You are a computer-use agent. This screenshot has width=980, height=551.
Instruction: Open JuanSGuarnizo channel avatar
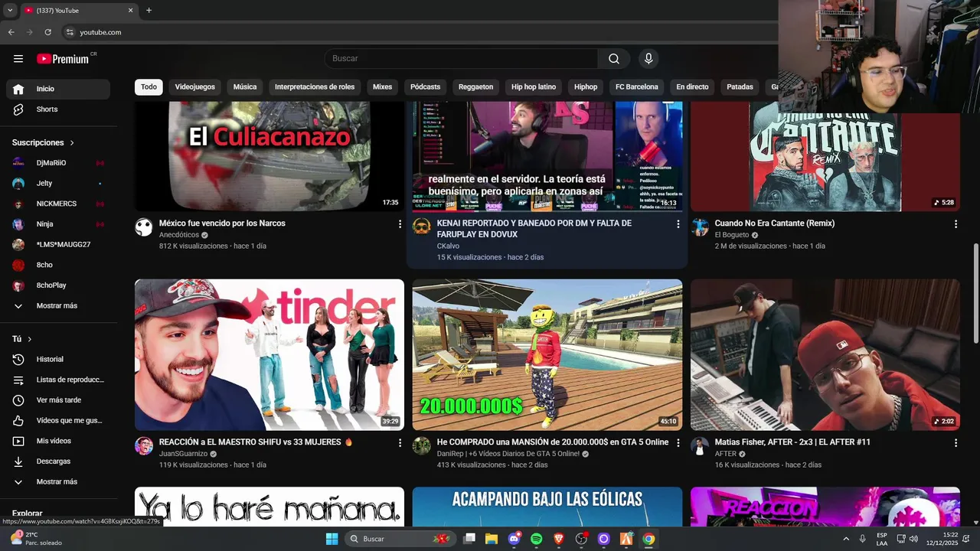pos(144,445)
